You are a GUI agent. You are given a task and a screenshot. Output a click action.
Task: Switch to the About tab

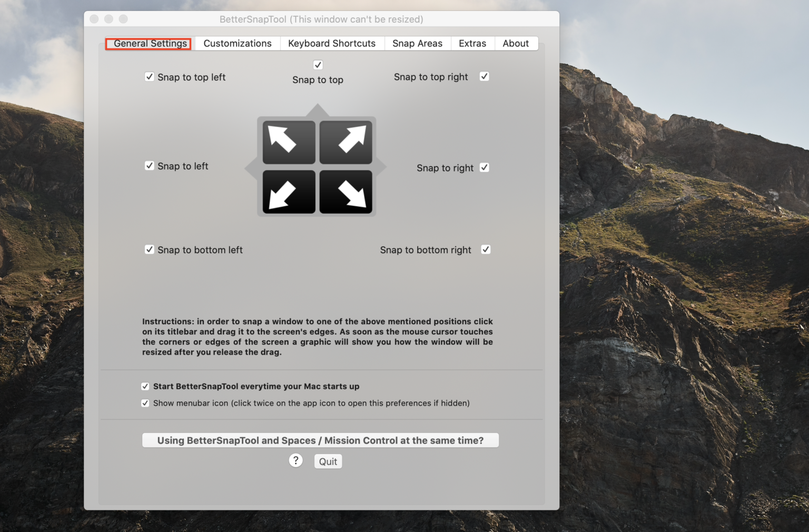click(x=516, y=43)
